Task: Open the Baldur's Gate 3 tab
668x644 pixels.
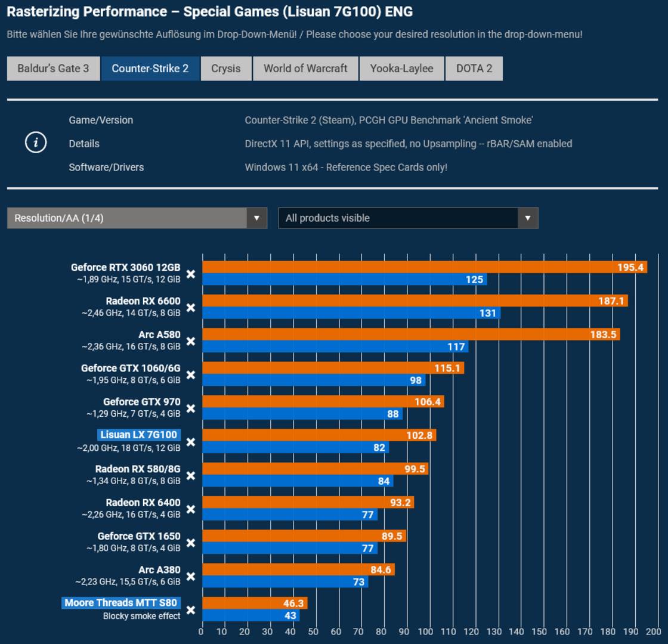Action: pos(53,69)
